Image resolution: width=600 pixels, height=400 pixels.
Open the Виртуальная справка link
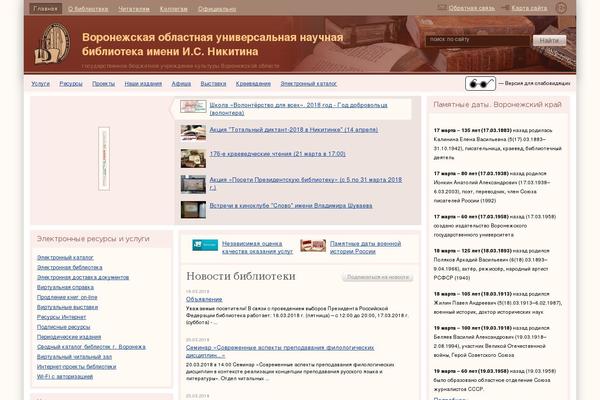[x=65, y=287]
